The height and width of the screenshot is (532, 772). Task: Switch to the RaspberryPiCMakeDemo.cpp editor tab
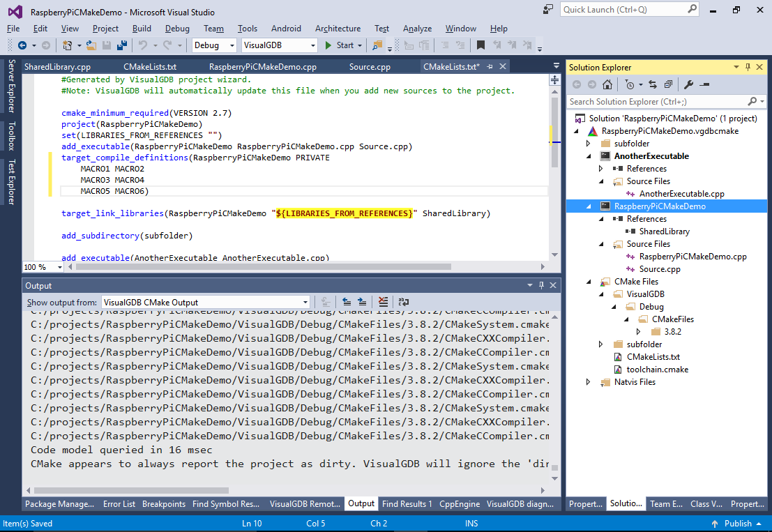tap(263, 66)
